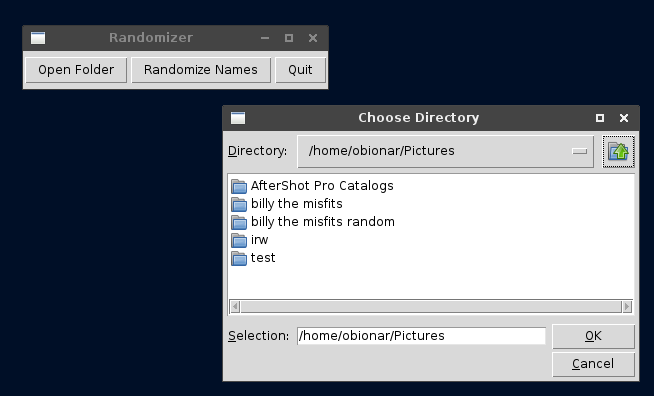Quit the Randomizer application
The height and width of the screenshot is (396, 654).
pos(300,70)
